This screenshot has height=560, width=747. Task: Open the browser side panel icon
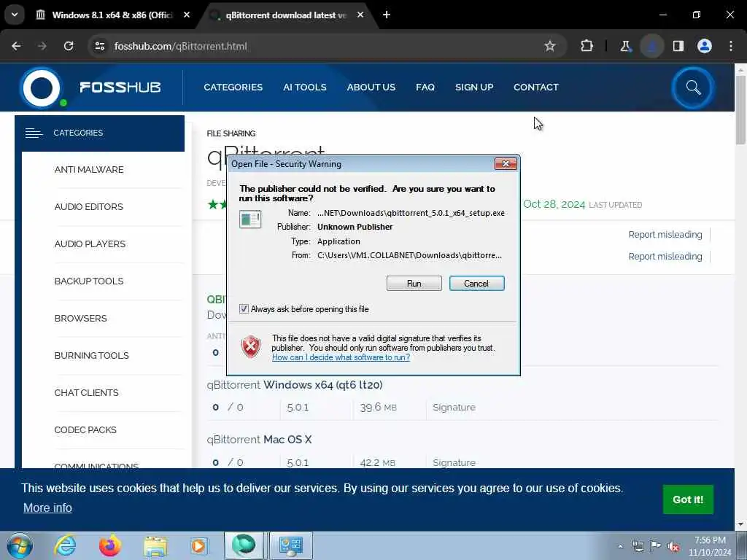point(678,46)
